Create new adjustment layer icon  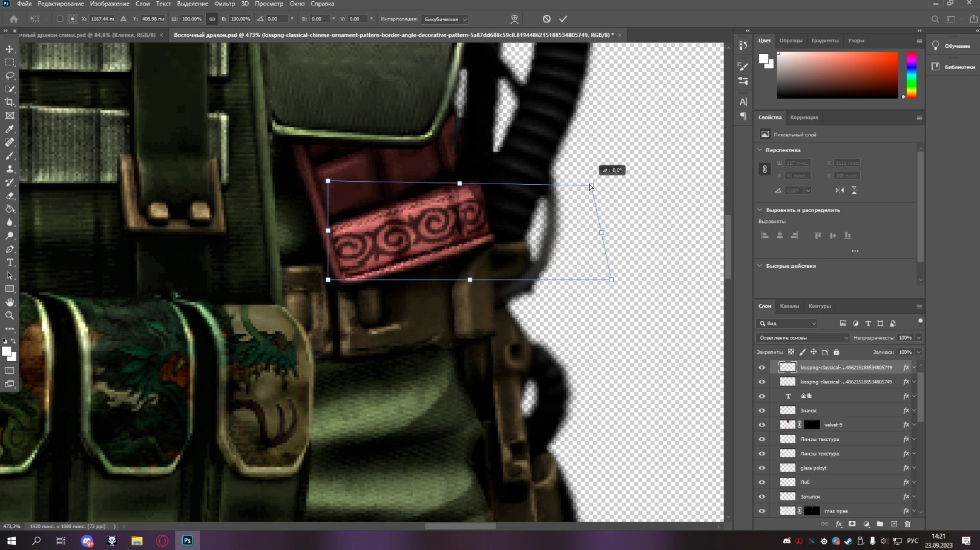[x=866, y=524]
